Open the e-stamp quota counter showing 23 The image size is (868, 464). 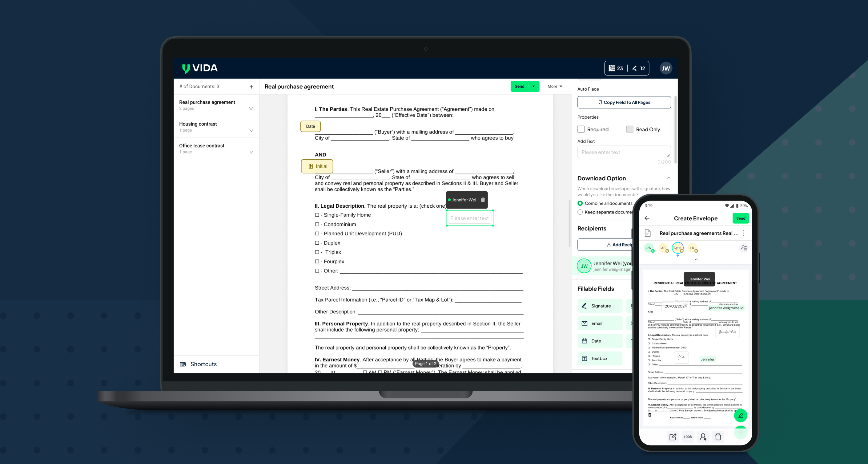[x=616, y=68]
